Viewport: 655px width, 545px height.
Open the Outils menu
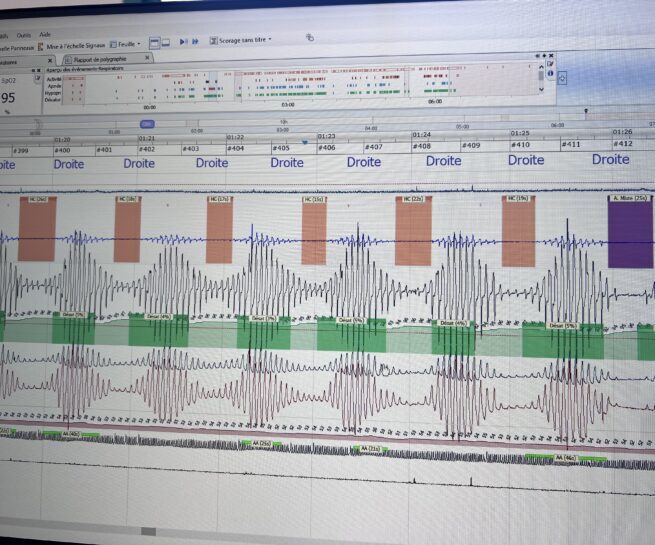point(24,34)
